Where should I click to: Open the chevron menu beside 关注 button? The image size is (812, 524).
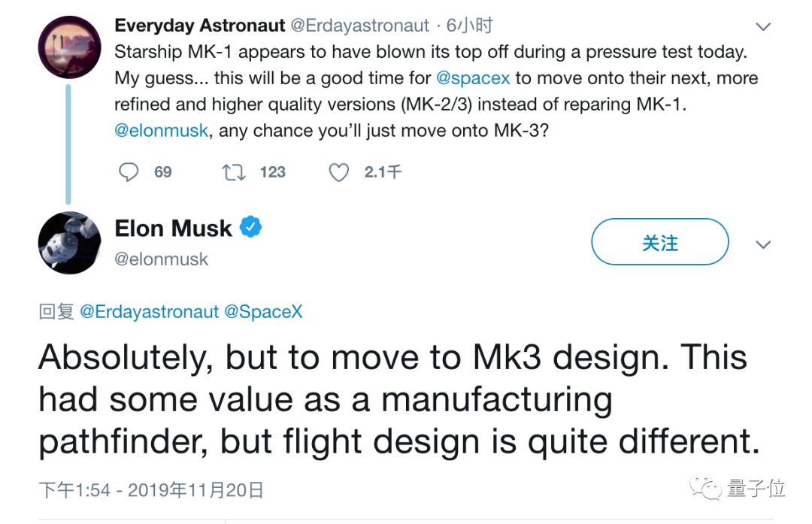763,244
